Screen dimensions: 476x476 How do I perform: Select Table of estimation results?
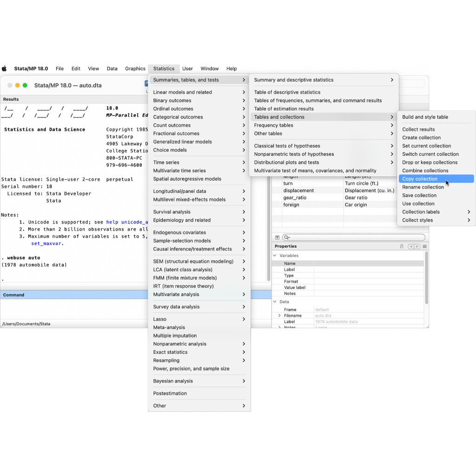click(x=284, y=109)
